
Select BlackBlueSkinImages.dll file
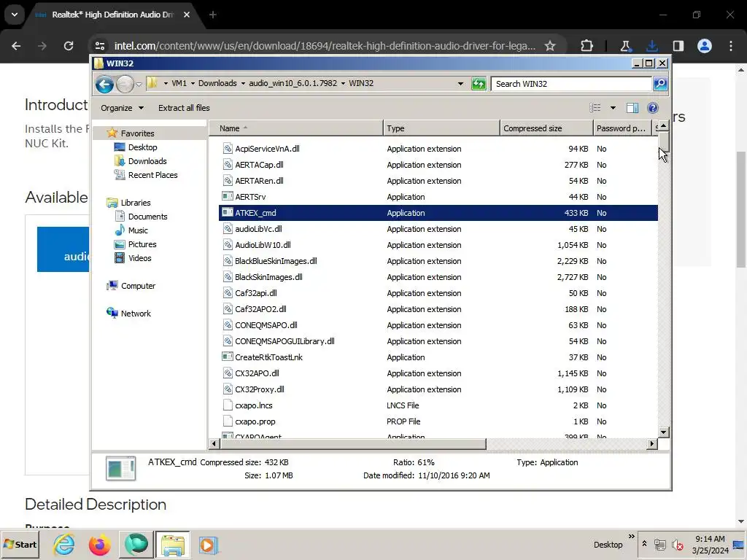(275, 261)
